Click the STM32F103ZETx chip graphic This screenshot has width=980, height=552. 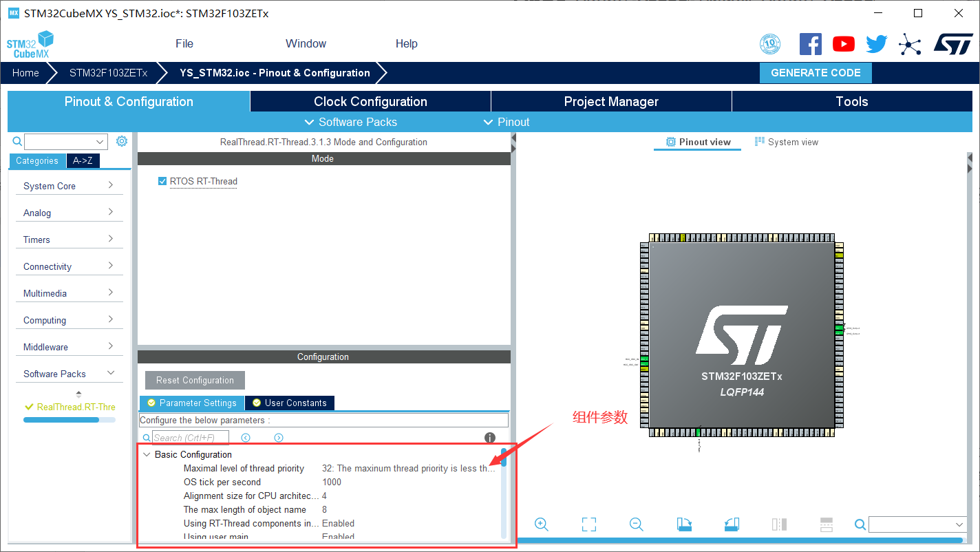tap(741, 335)
